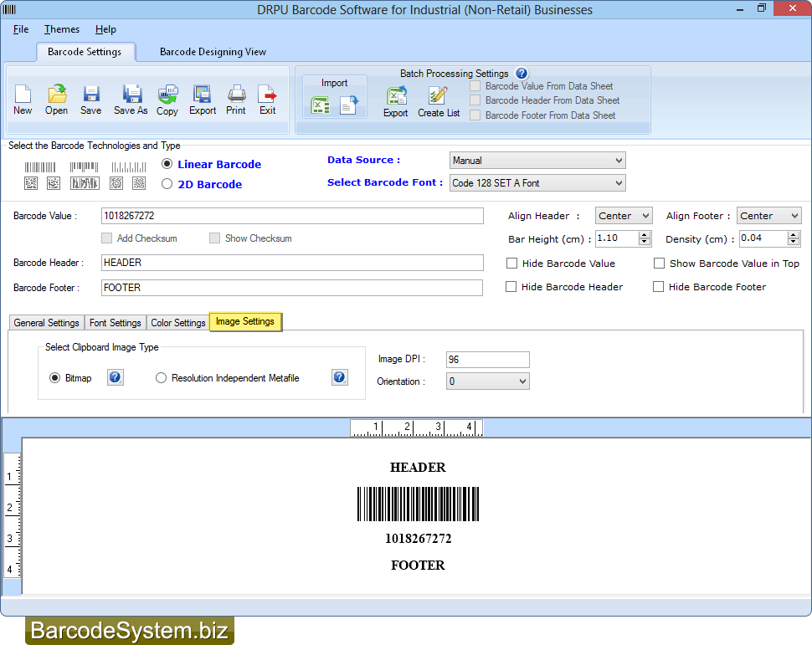
Task: Open the General Settings tab
Action: 47,323
